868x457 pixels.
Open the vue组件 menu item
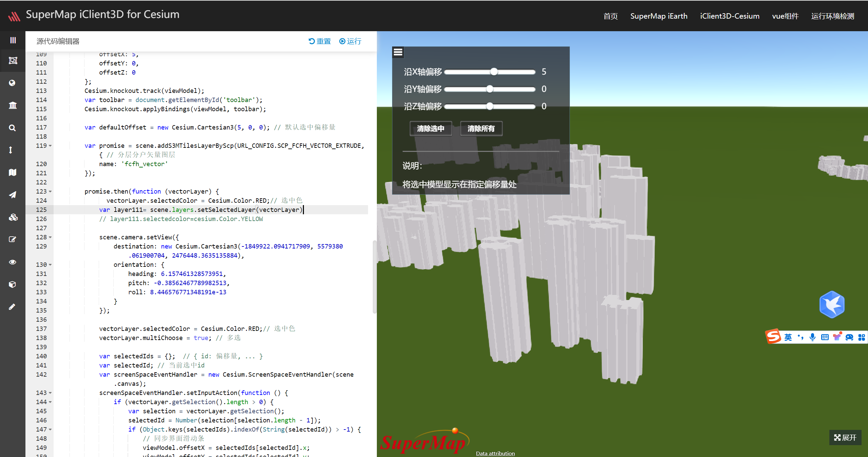785,16
